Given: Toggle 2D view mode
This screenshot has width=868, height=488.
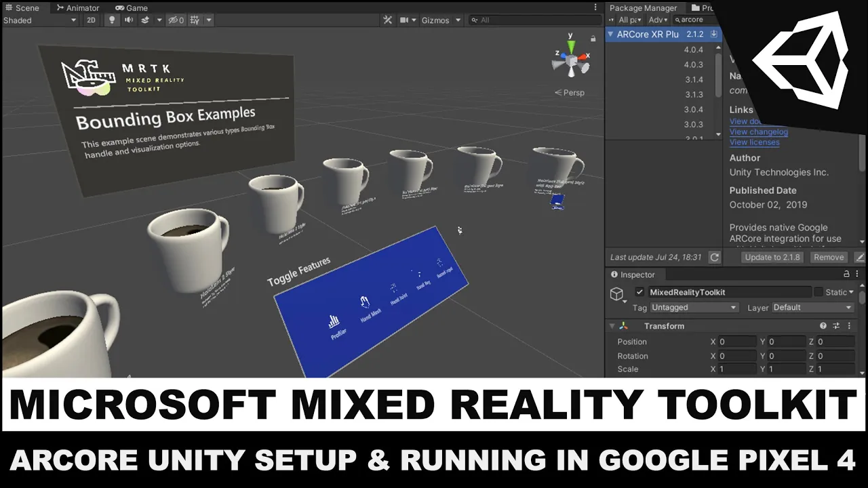Looking at the screenshot, I should tap(91, 20).
